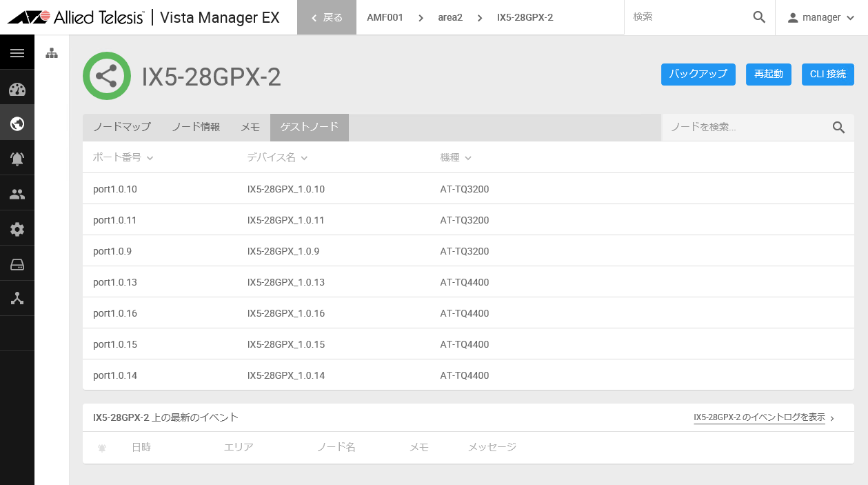Click device name IX5-28GPX_1.0.14

click(286, 375)
